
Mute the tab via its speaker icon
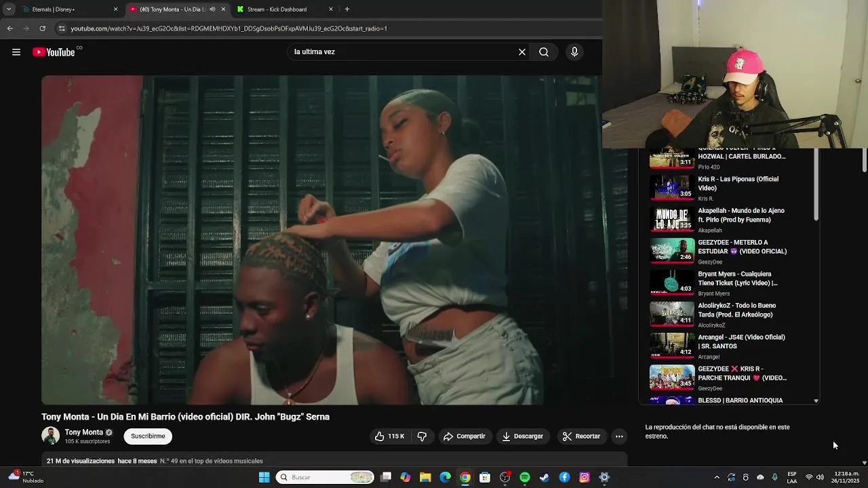(212, 9)
